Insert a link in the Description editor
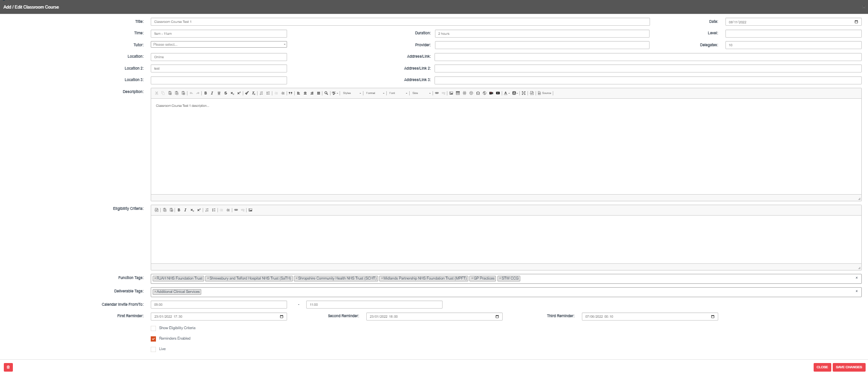Viewport: 868px width, 374px height. tap(437, 93)
